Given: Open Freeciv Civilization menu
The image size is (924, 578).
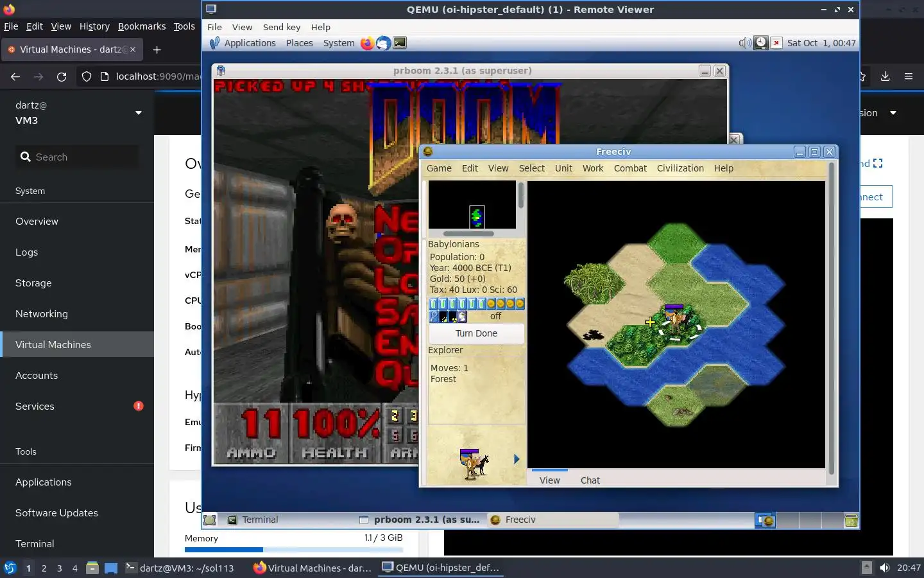Looking at the screenshot, I should 680,168.
